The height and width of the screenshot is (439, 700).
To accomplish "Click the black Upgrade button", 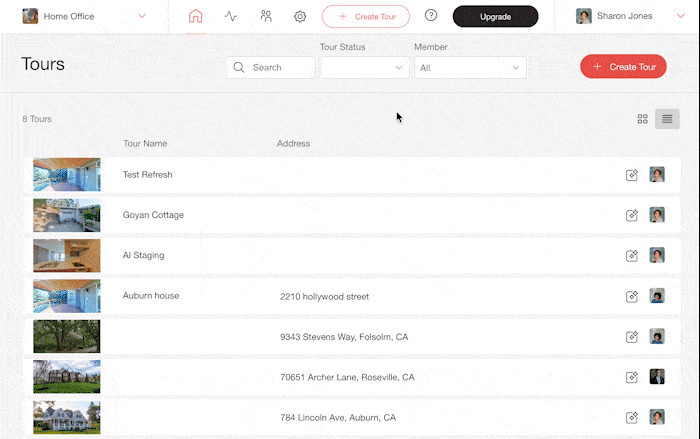I will click(495, 16).
